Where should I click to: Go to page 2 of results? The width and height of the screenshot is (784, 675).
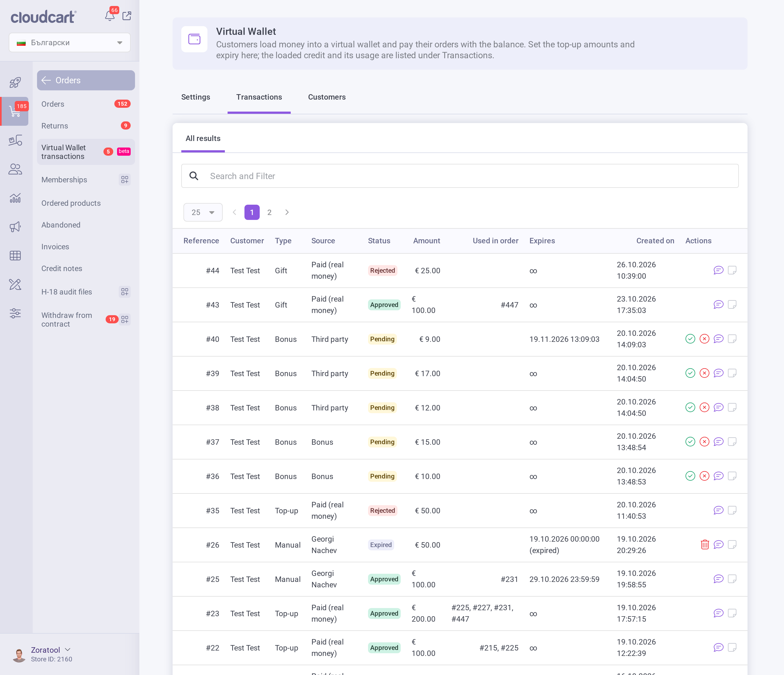pyautogui.click(x=269, y=212)
